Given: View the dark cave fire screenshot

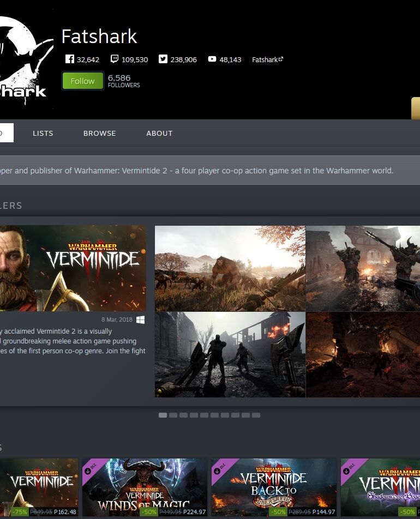Looking at the screenshot, I should [363, 354].
